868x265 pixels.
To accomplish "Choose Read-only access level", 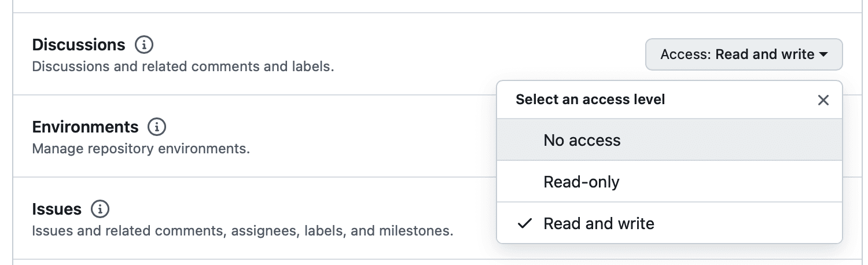I will pyautogui.click(x=581, y=182).
